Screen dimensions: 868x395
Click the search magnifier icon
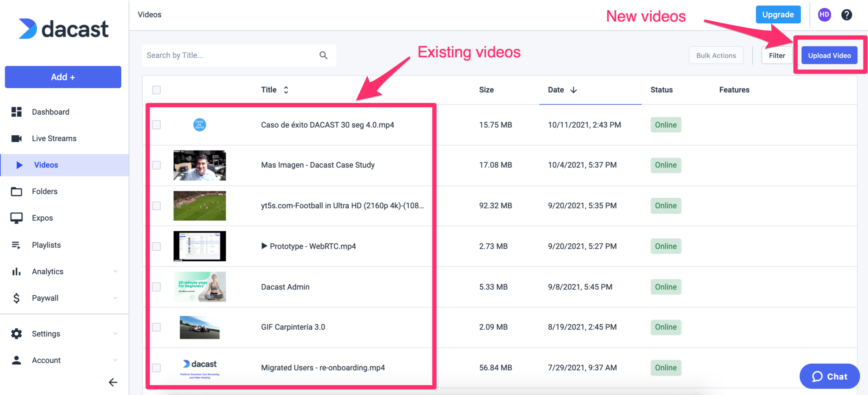tap(323, 55)
